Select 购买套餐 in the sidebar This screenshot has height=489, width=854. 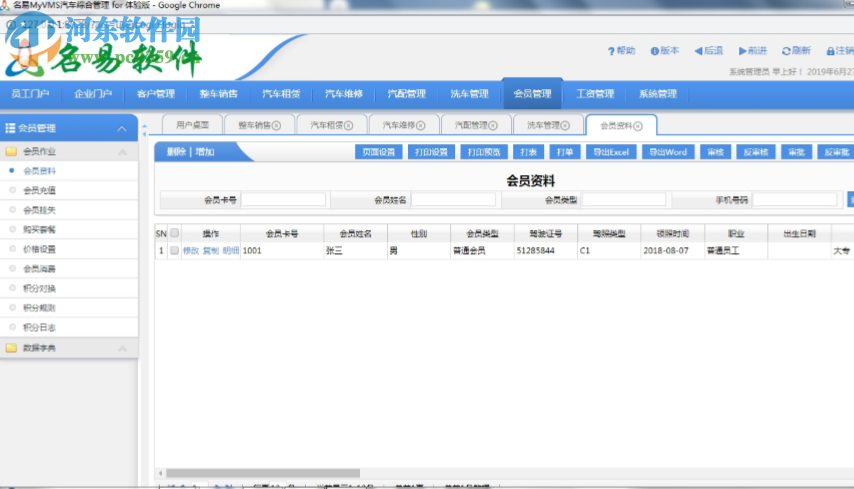[x=39, y=230]
